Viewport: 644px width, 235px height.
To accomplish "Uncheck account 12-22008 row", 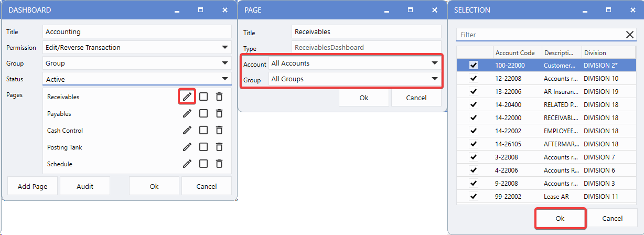I will pos(474,79).
